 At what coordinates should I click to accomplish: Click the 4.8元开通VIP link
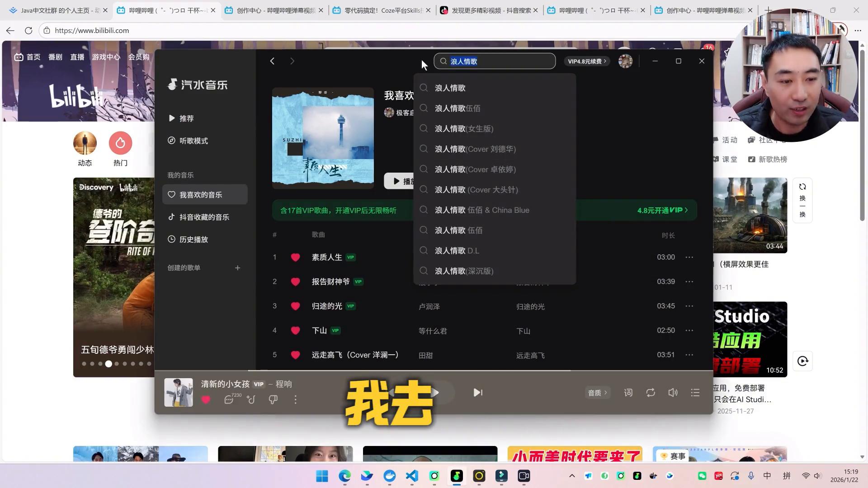coord(662,210)
